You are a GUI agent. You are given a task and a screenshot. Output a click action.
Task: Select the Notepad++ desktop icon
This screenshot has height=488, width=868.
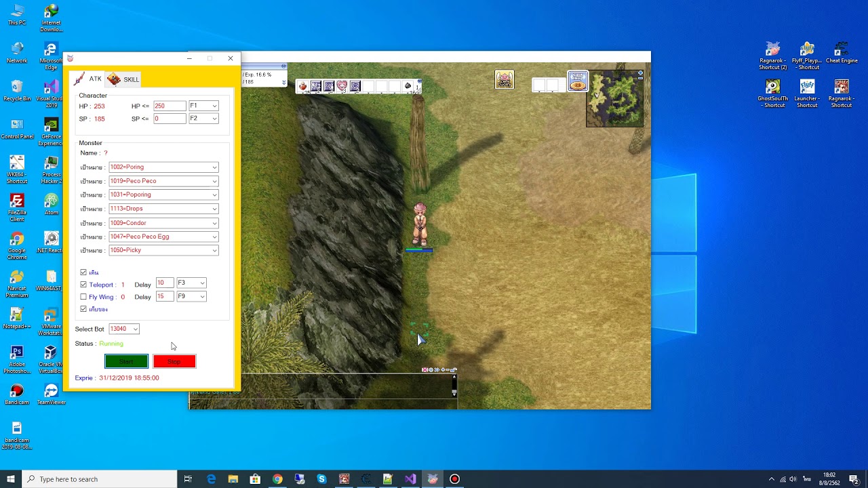[17, 319]
